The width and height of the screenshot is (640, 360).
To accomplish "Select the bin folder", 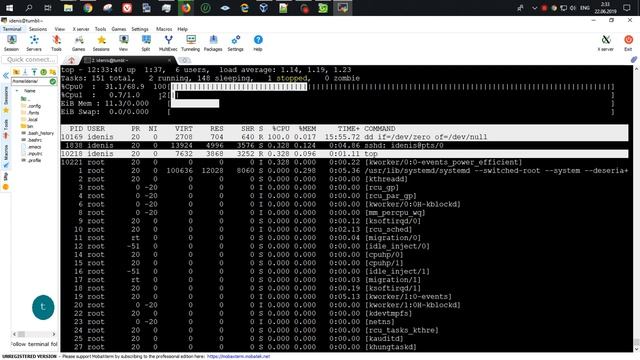I will click(x=27, y=126).
